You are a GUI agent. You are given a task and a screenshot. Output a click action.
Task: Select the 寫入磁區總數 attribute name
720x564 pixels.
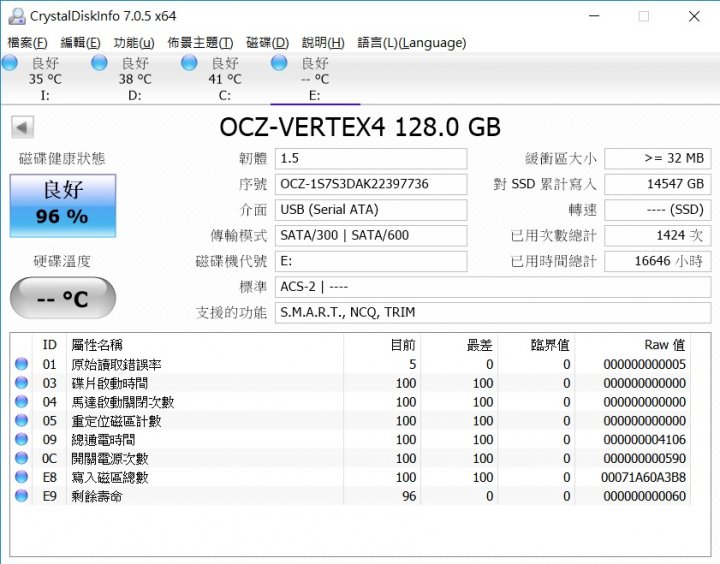pyautogui.click(x=110, y=478)
